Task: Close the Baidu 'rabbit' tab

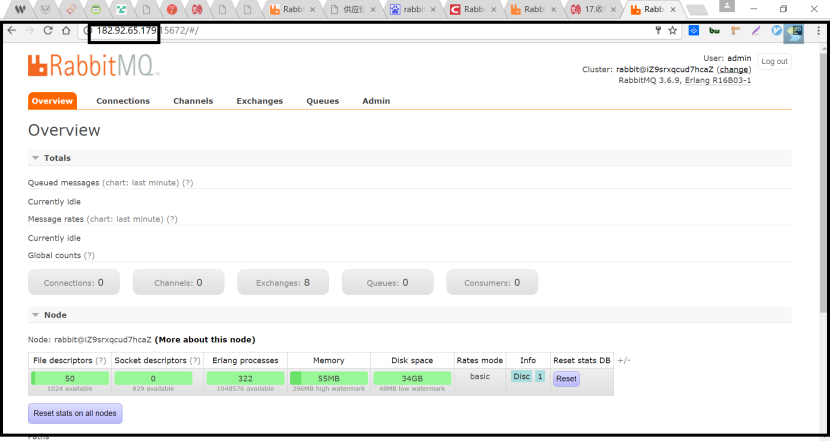Action: tap(433, 9)
